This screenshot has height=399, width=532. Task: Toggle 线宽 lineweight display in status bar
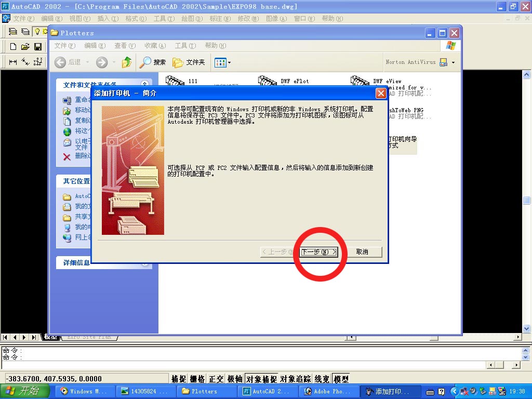pos(322,379)
